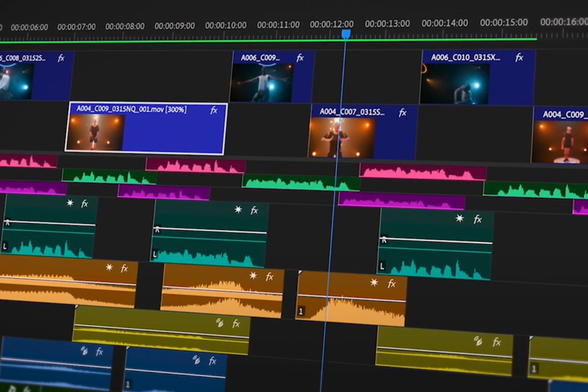Select the rightmost pink waveform audio clip
Image resolution: width=588 pixels, height=392 pixels.
(422, 172)
